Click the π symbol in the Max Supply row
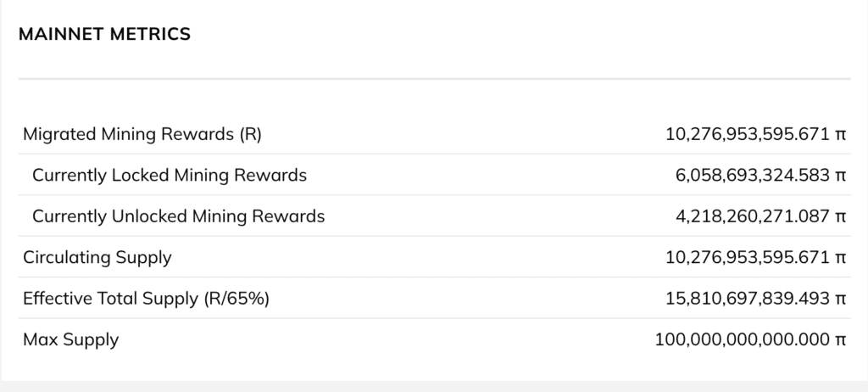This screenshot has height=392, width=868. [x=842, y=340]
